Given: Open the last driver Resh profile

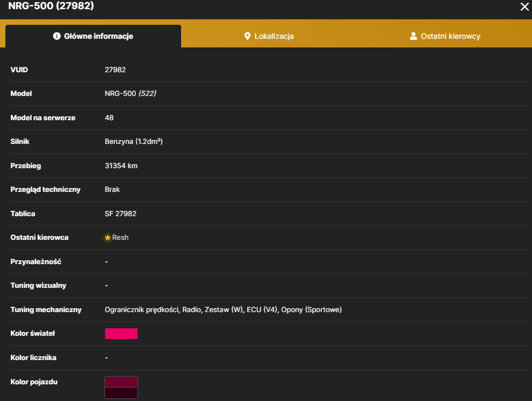Looking at the screenshot, I should [120, 238].
